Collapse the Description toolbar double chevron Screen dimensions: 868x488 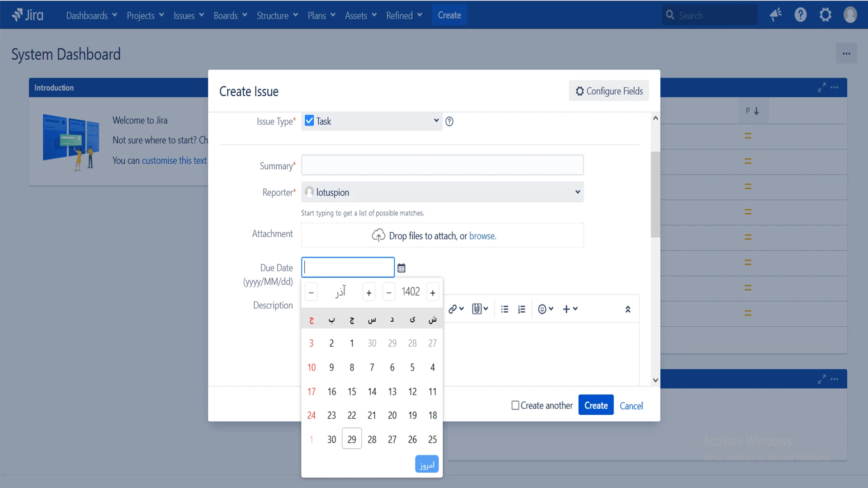click(x=628, y=309)
